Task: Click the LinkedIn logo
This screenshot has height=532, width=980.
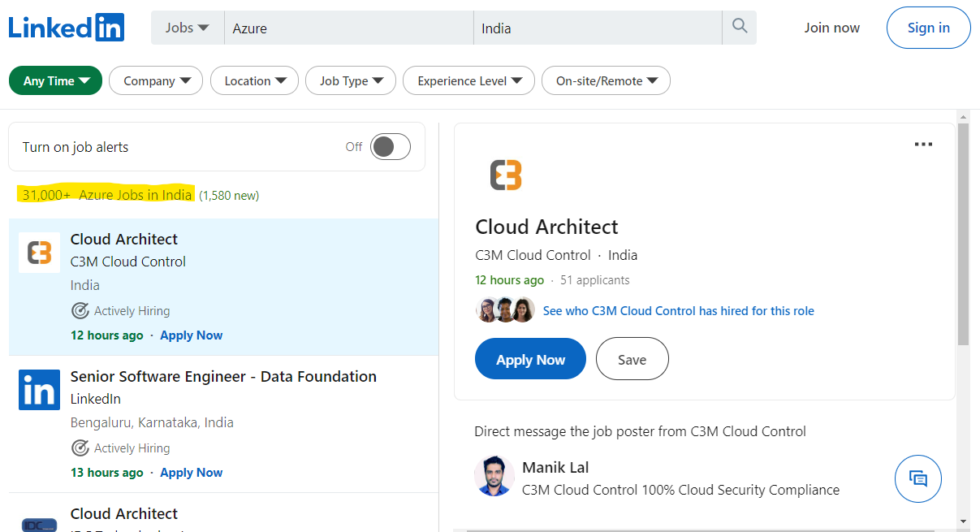Action: pyautogui.click(x=67, y=28)
